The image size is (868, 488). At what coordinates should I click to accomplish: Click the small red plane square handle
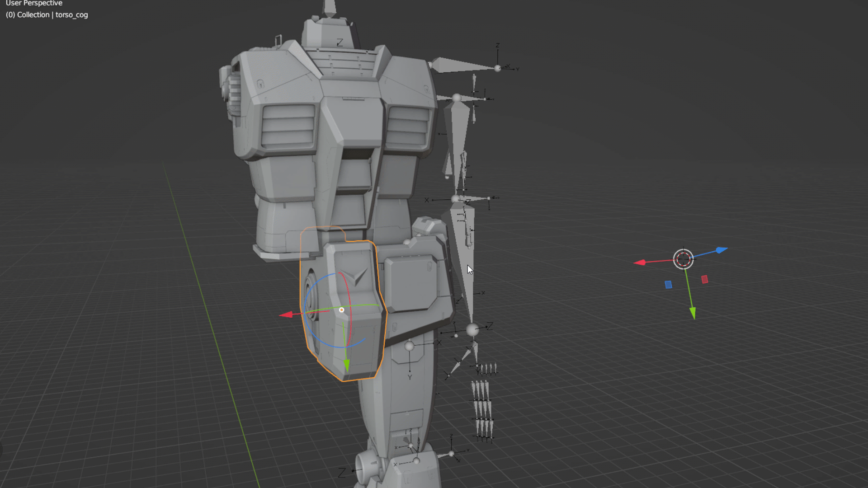[704, 280]
